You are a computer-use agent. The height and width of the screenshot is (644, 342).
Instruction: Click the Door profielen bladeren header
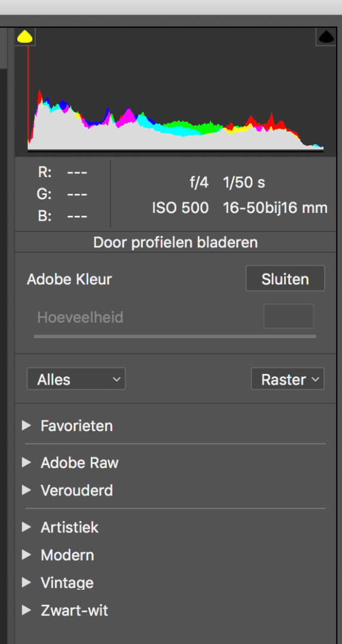pyautogui.click(x=175, y=242)
